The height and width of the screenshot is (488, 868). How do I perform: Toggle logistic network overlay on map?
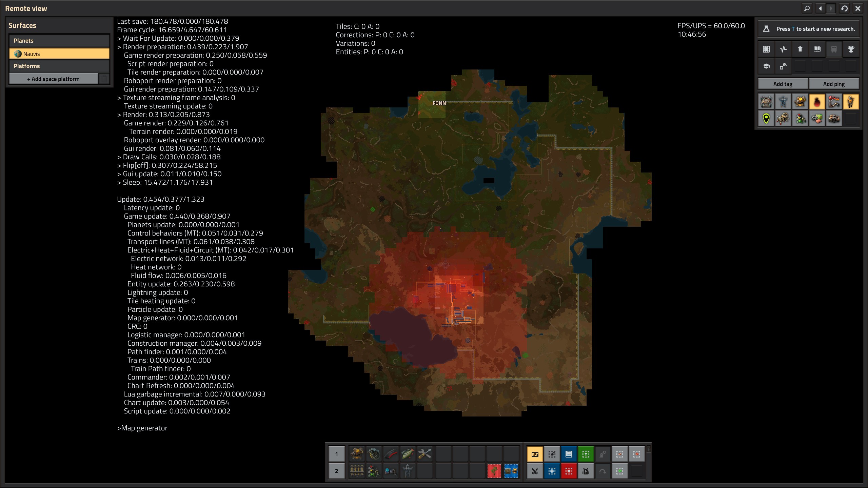click(766, 102)
